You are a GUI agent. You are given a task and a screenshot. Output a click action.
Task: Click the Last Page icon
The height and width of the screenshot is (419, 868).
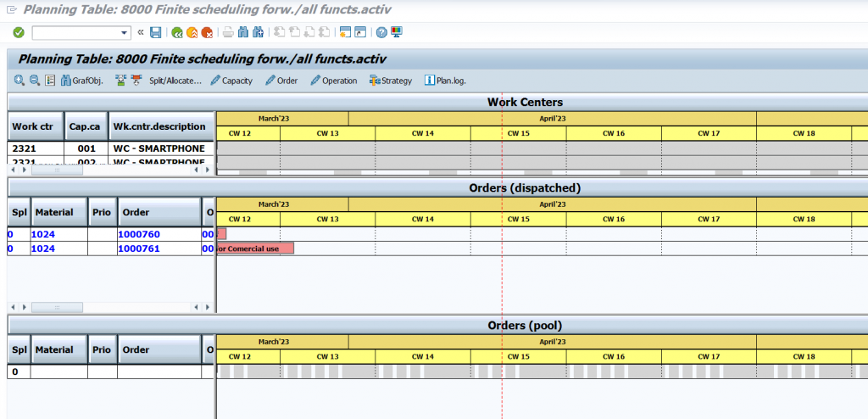pyautogui.click(x=325, y=33)
